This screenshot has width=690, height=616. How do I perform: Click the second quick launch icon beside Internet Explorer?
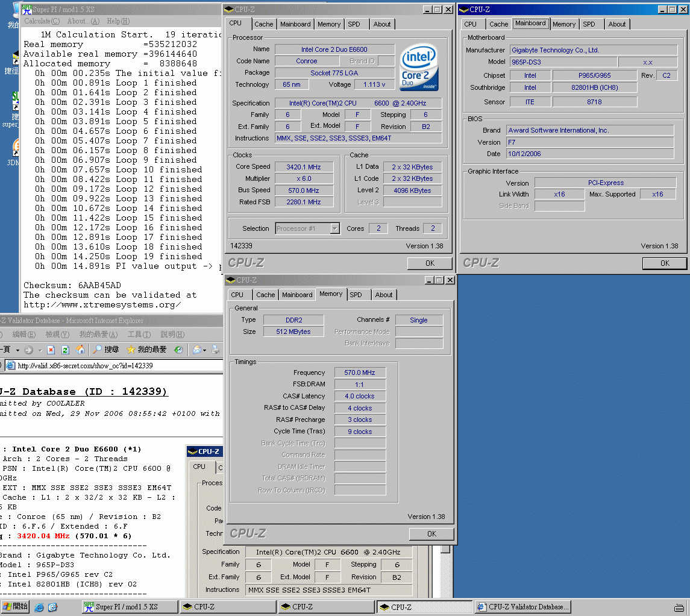(53, 607)
